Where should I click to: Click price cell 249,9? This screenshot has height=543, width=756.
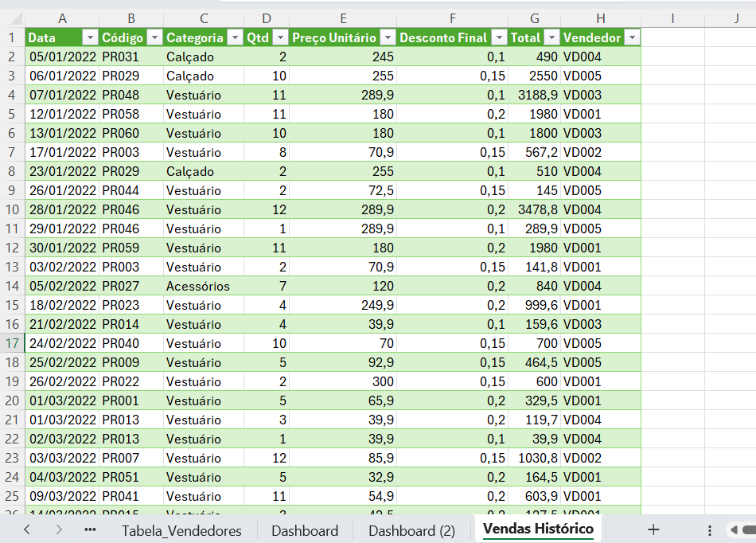click(343, 305)
